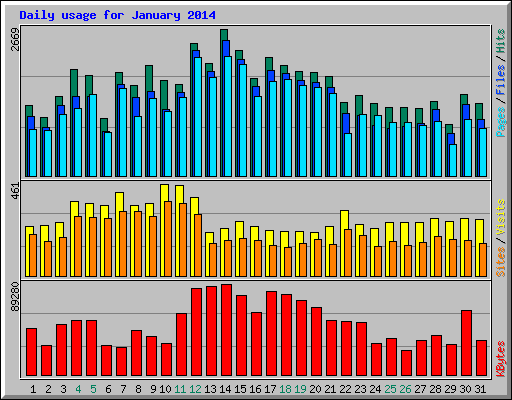This screenshot has width=512, height=400.
Task: Click the cyan pages bar for day 12
Action: pos(198,117)
